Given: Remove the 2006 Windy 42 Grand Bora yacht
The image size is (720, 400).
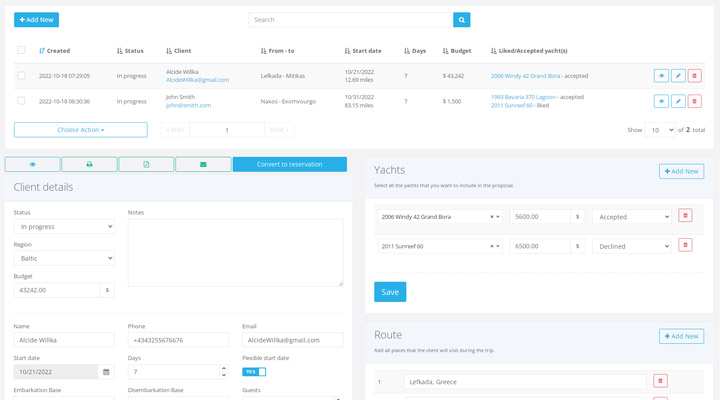Looking at the screenshot, I should coord(685,215).
